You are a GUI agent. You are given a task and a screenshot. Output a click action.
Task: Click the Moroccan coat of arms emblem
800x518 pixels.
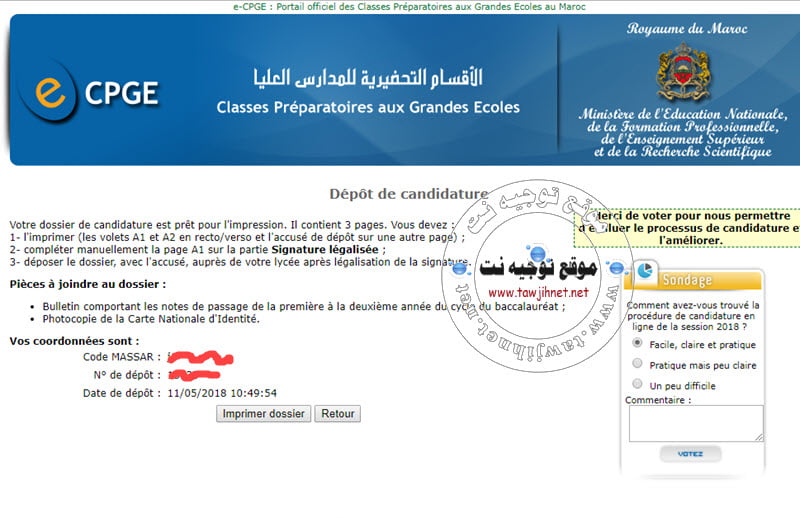(x=683, y=72)
